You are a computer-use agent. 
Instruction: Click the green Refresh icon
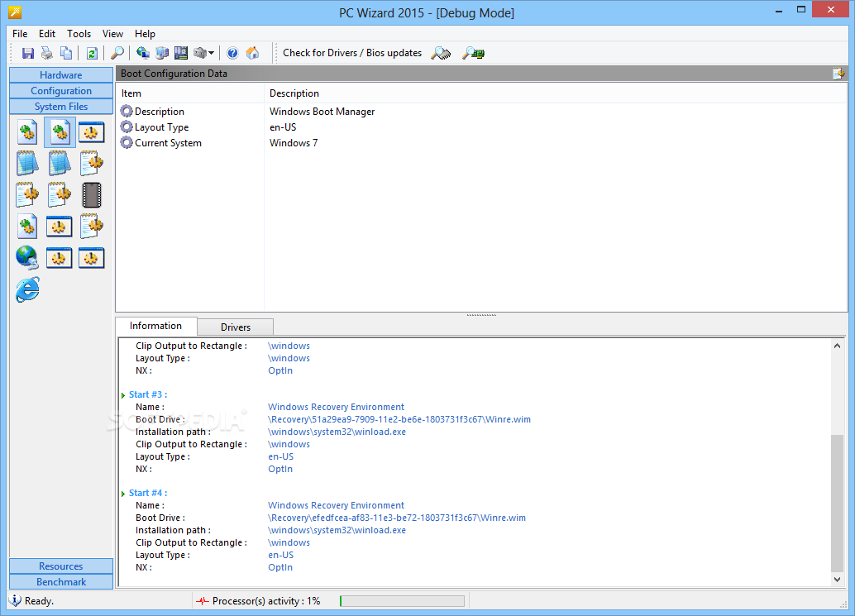tap(92, 53)
